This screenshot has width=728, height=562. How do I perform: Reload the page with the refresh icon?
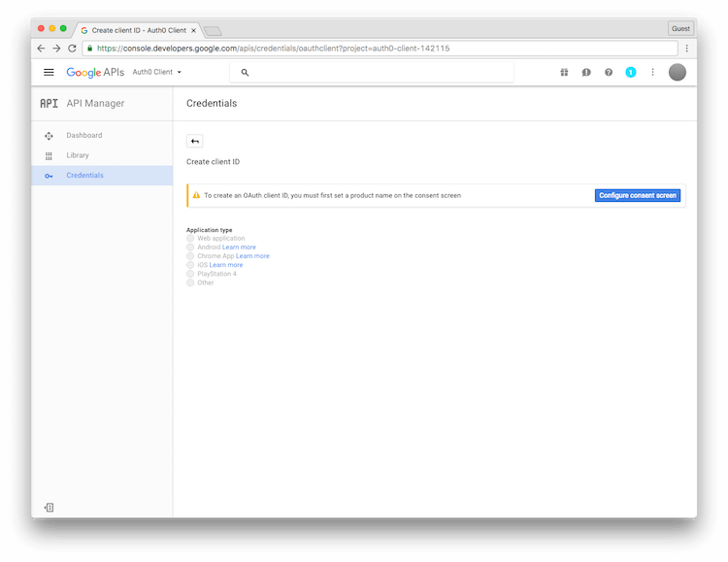point(72,49)
